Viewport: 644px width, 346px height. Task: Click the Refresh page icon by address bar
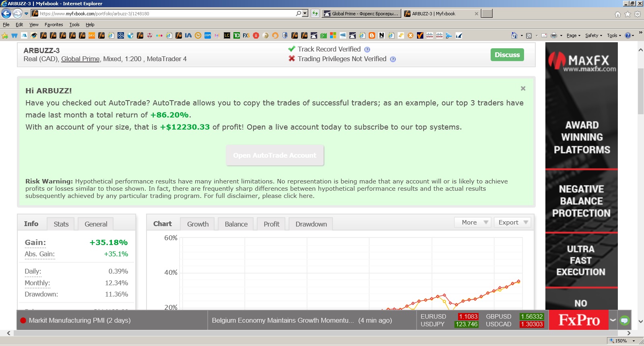315,13
